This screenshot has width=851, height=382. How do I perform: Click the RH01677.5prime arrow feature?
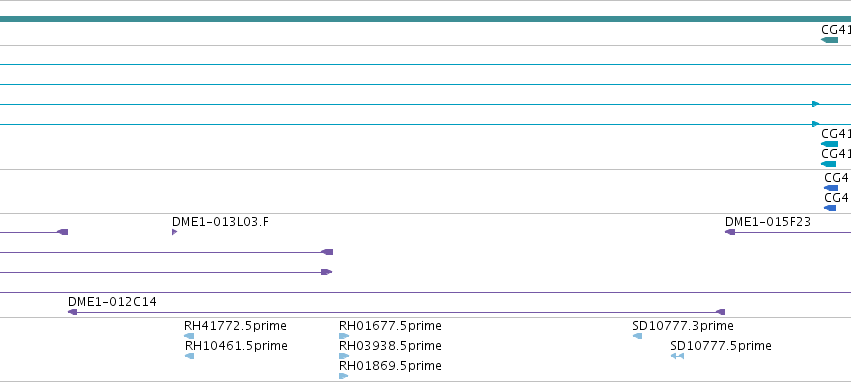(344, 336)
